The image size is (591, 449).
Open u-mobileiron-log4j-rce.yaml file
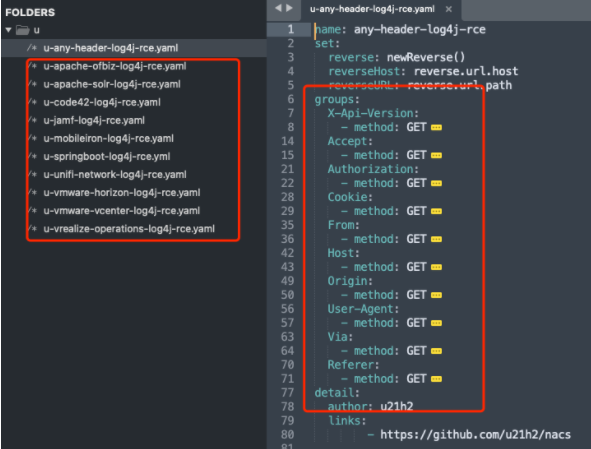[109, 138]
